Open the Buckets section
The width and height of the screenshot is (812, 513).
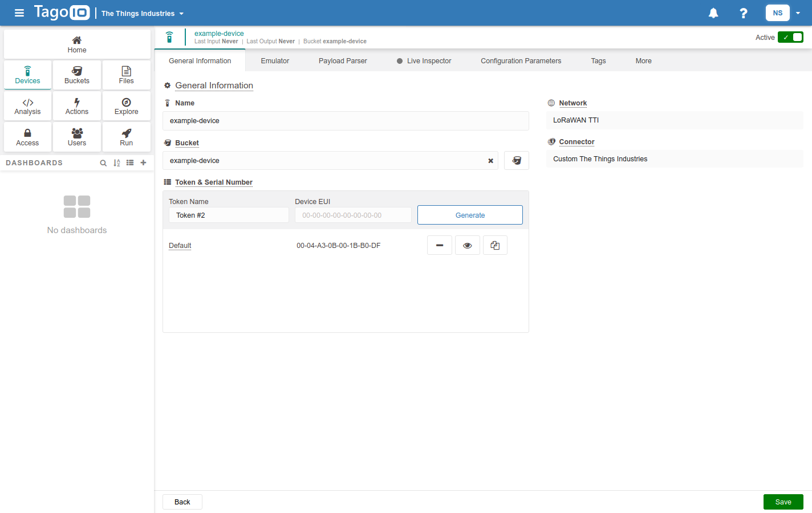[77, 75]
